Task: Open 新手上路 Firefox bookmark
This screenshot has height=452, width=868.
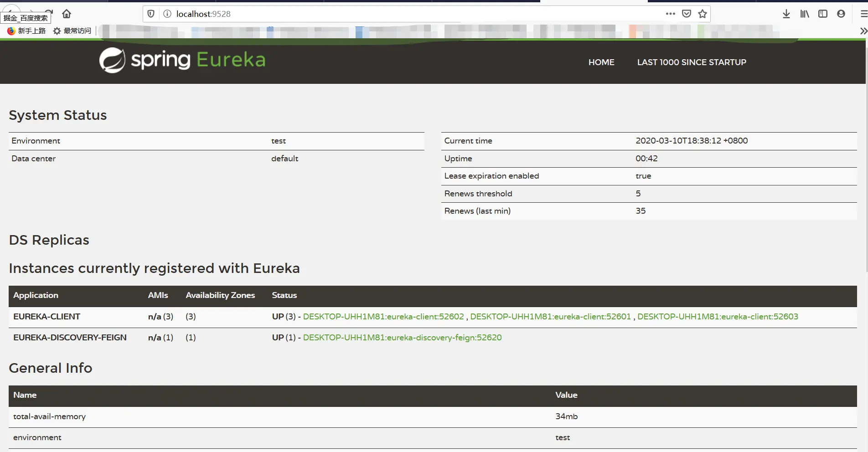Action: (x=26, y=31)
